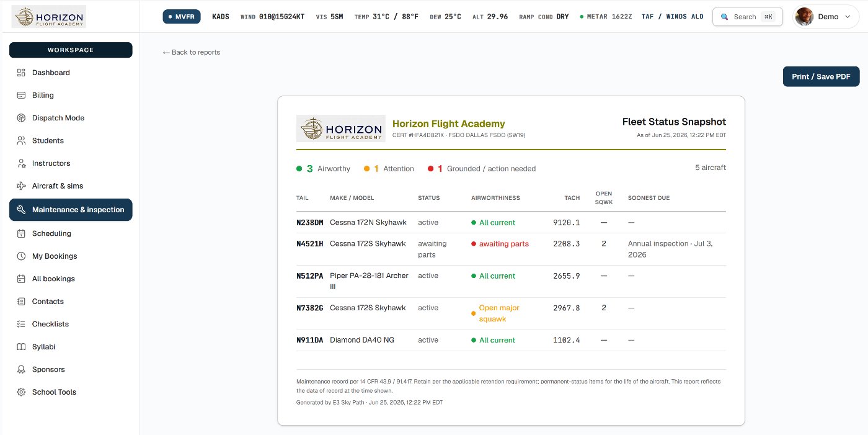The image size is (868, 435).
Task: Click the Horizon logo in report header
Action: (x=341, y=128)
